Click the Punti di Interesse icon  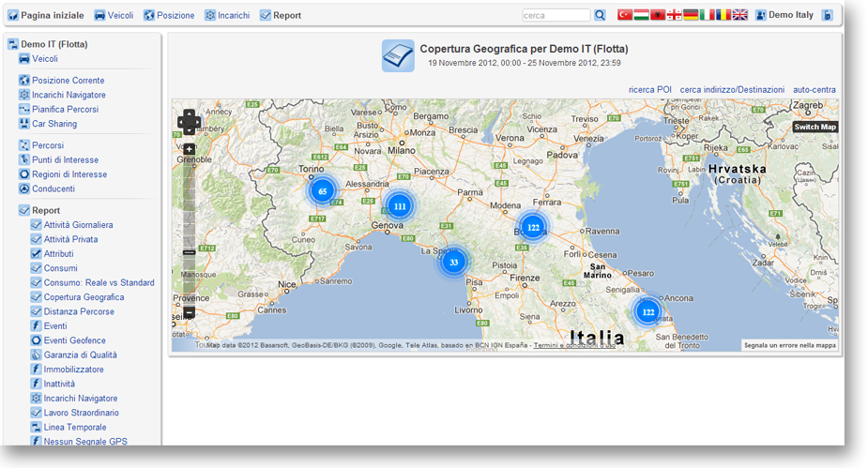[24, 159]
